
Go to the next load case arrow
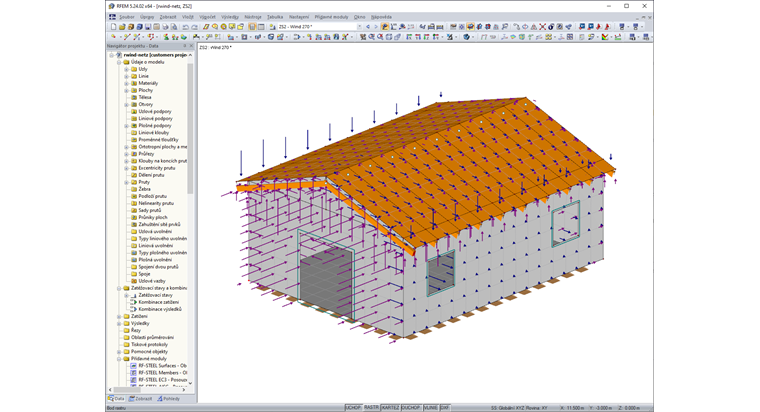[x=376, y=27]
